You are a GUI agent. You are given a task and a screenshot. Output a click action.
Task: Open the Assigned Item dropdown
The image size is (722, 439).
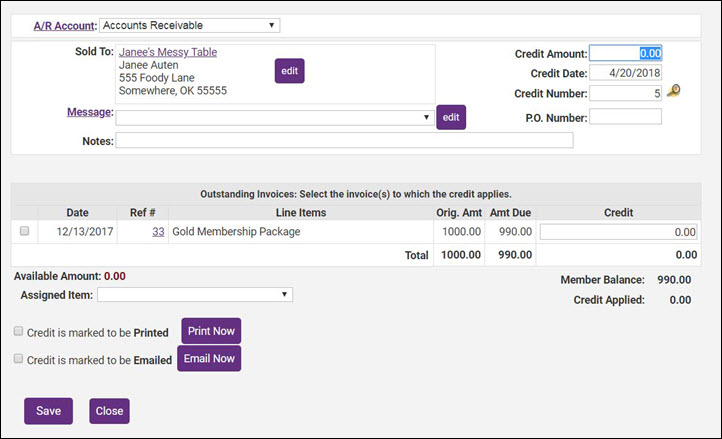194,295
